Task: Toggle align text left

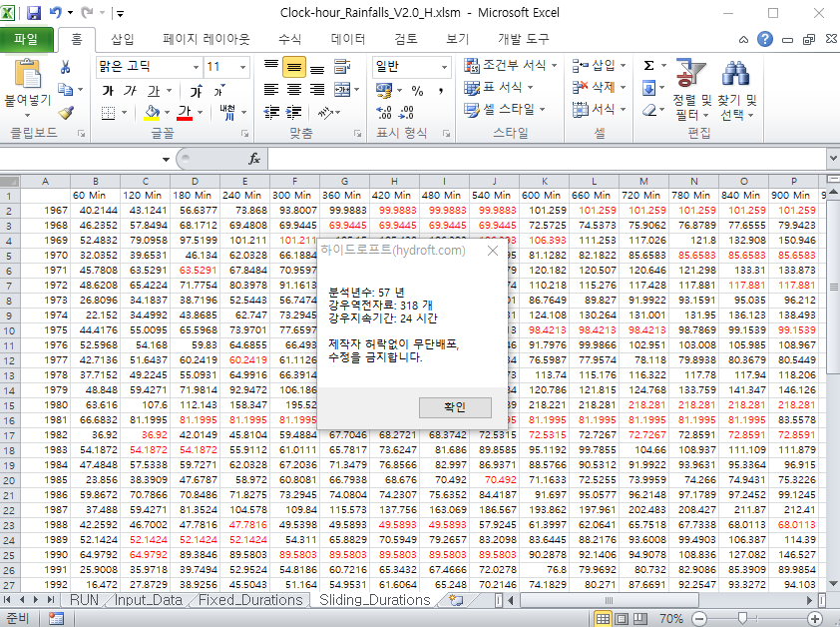Action: tap(271, 90)
